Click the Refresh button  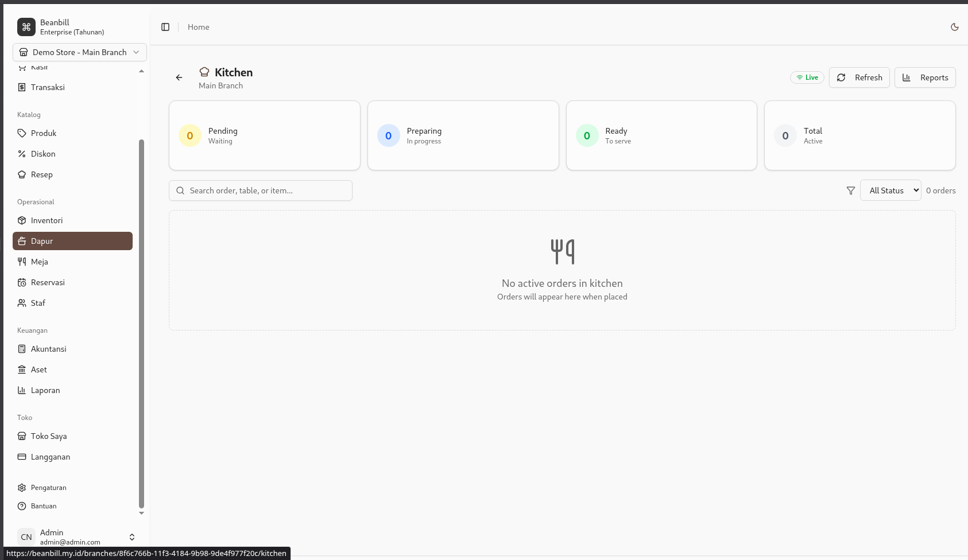pyautogui.click(x=859, y=77)
